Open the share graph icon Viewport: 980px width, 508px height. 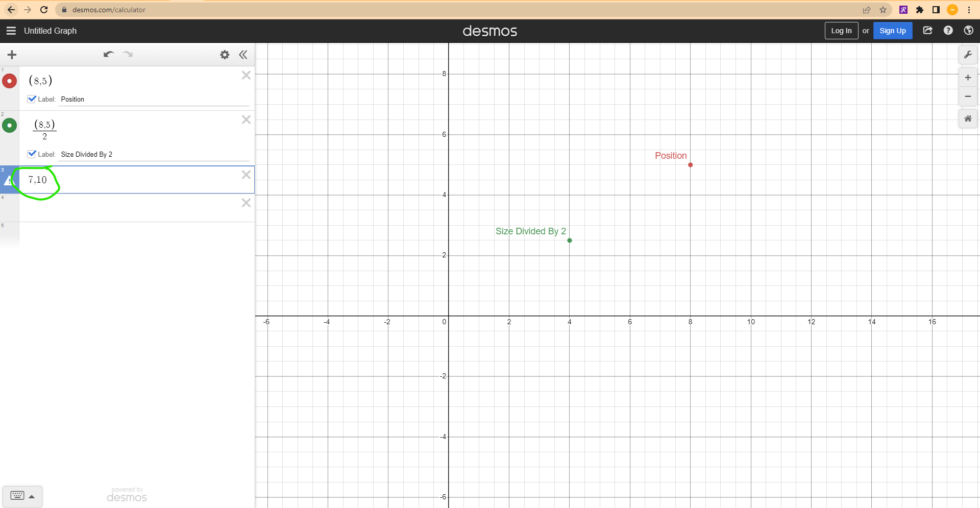click(x=928, y=30)
